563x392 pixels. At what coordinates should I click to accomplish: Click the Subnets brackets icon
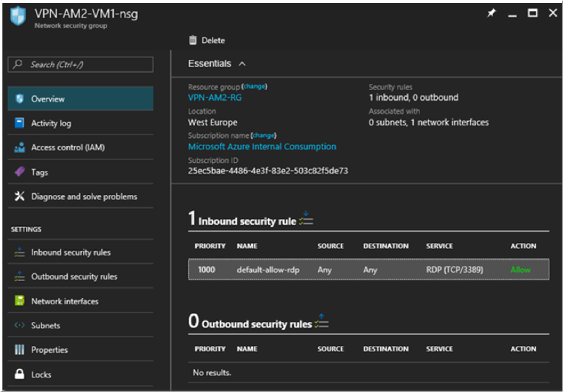19,325
